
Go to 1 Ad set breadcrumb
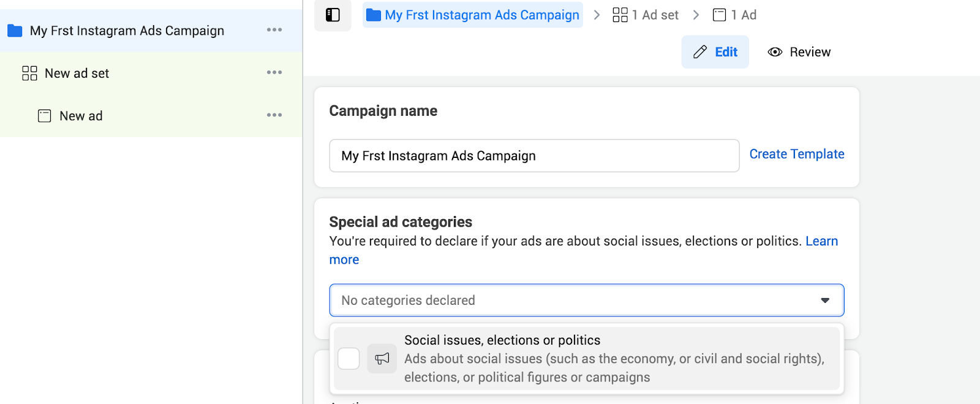point(646,15)
